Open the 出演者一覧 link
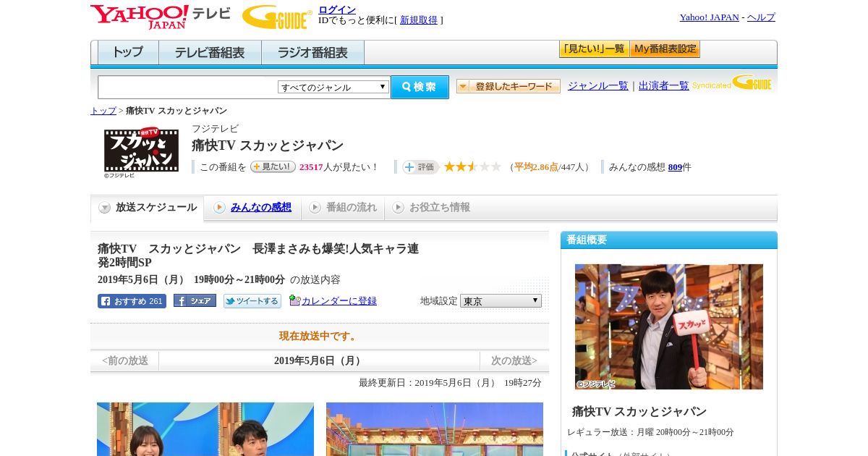The height and width of the screenshot is (456, 868). pos(664,86)
